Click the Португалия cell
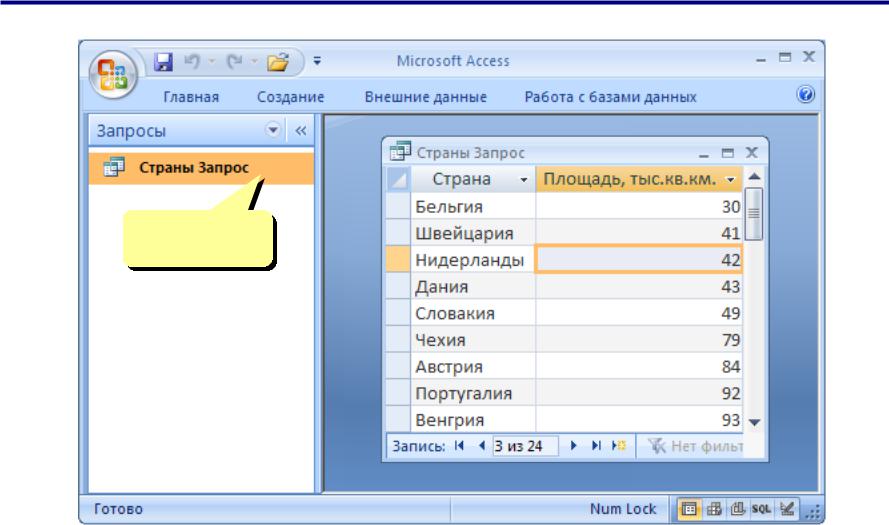The width and height of the screenshot is (889, 525). coord(473,393)
